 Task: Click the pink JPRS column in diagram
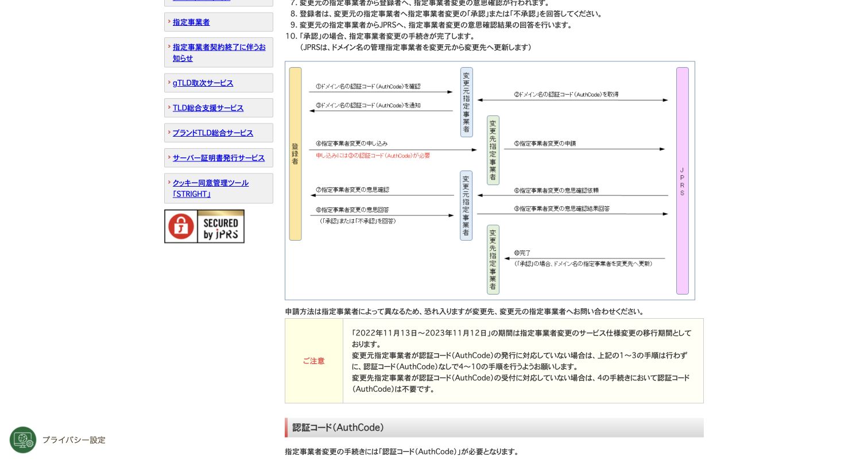[682, 181]
